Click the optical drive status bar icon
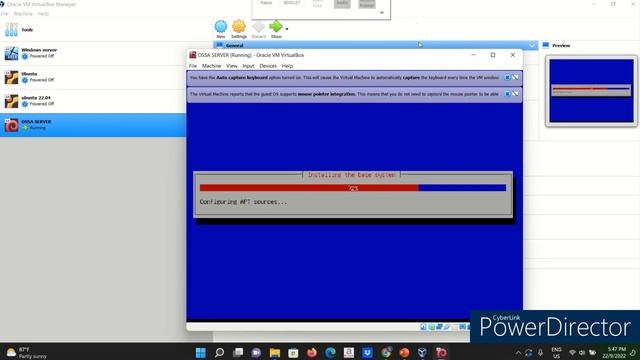Screen dimensions: 640x360 431,327
